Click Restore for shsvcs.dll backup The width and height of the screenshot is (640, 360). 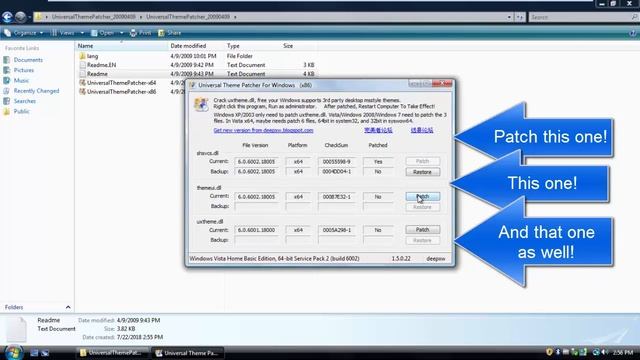coord(422,172)
